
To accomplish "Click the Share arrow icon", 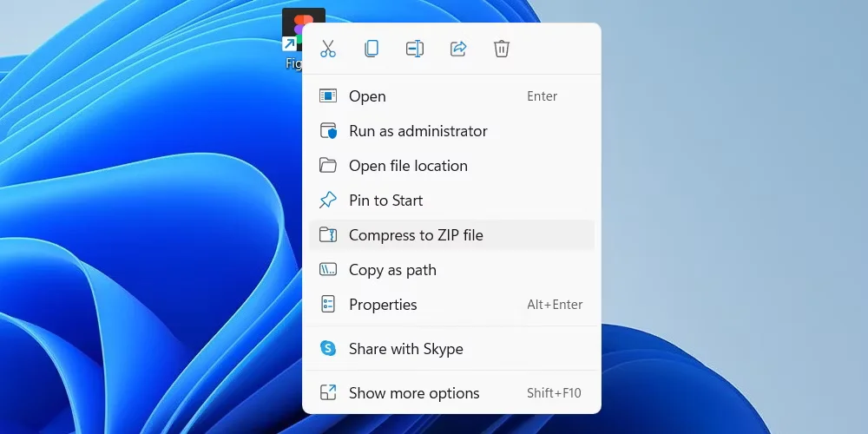I will click(x=458, y=49).
